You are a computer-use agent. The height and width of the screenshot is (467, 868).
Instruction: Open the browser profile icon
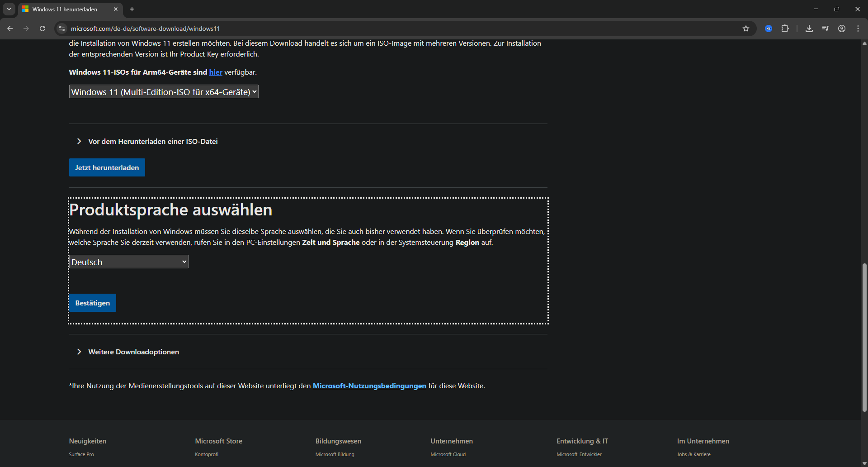tap(842, 28)
